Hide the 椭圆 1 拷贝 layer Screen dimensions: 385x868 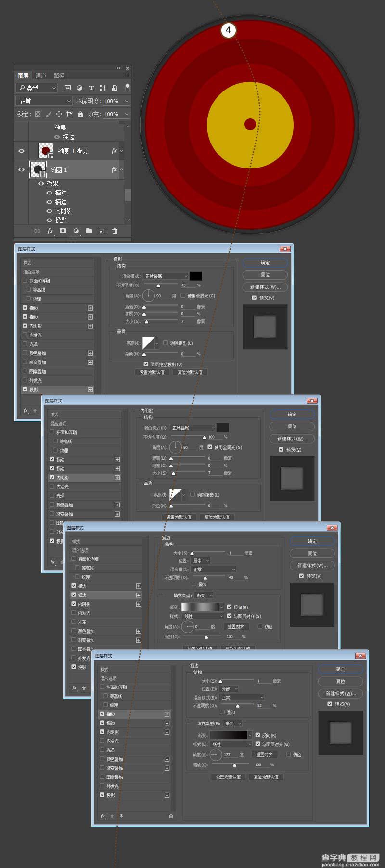pos(21,151)
